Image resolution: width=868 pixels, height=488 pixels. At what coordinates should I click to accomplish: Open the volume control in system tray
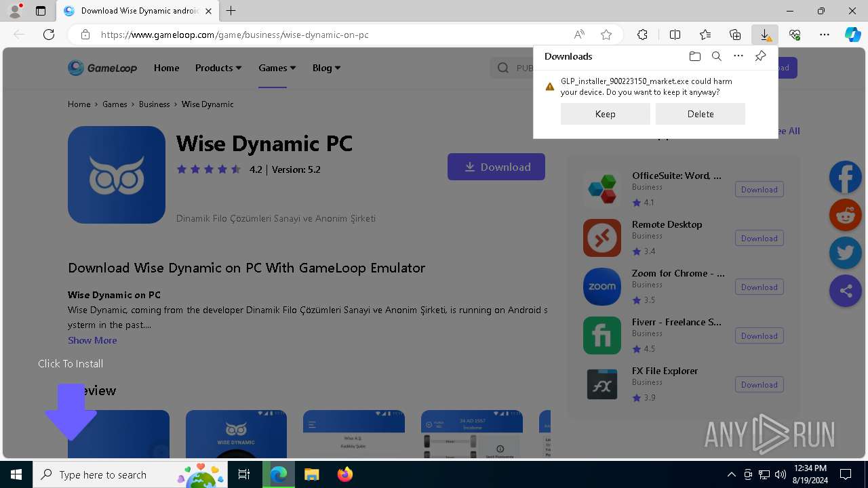[x=780, y=474]
